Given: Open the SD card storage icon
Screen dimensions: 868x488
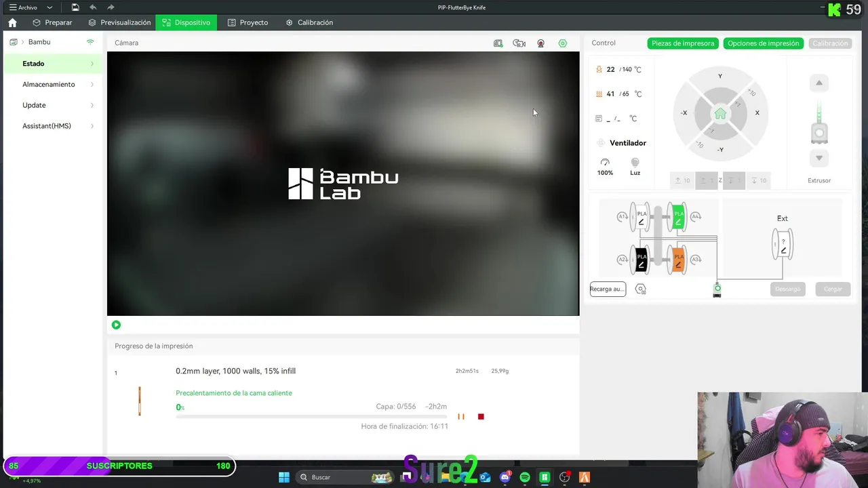Looking at the screenshot, I should click(498, 43).
